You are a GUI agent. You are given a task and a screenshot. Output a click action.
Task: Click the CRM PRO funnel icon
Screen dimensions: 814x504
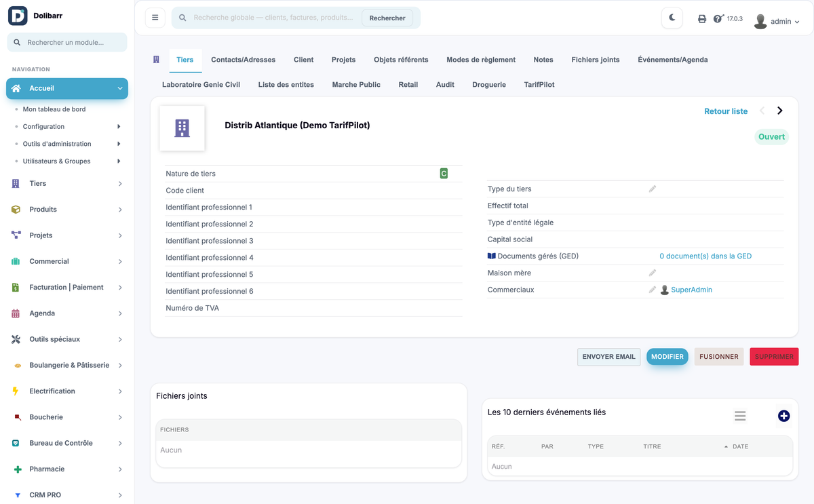click(17, 495)
